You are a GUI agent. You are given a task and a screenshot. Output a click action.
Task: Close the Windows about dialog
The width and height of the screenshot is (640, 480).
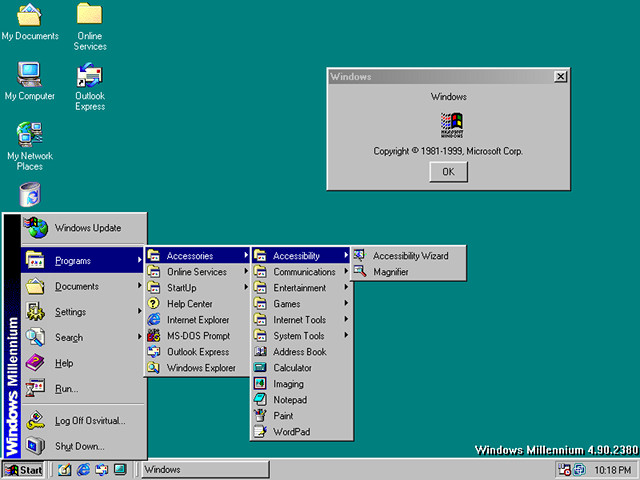click(x=560, y=76)
